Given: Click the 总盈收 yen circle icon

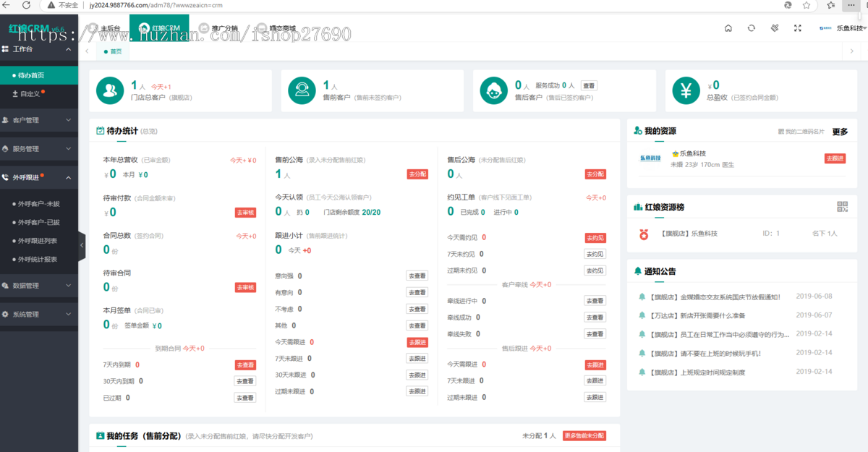Looking at the screenshot, I should tap(686, 90).
